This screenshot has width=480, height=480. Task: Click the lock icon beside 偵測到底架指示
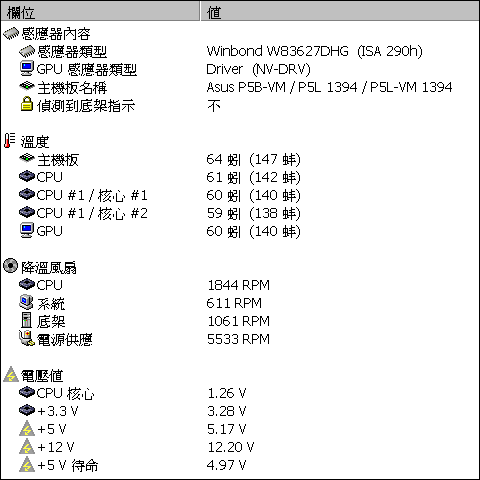pos(27,104)
